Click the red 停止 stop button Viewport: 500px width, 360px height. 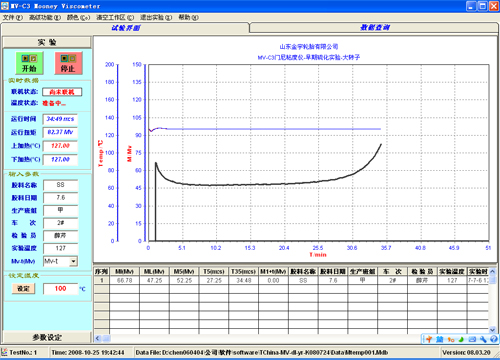point(68,63)
